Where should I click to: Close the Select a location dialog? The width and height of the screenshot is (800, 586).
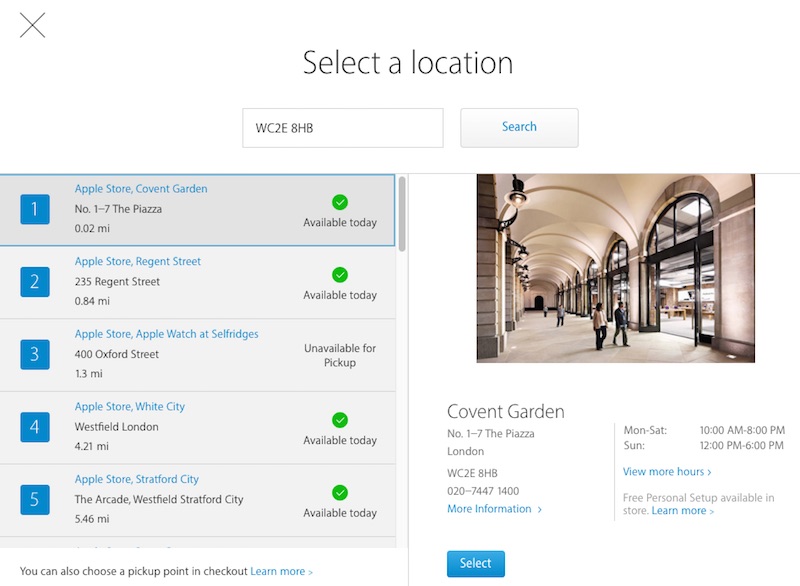tap(33, 25)
